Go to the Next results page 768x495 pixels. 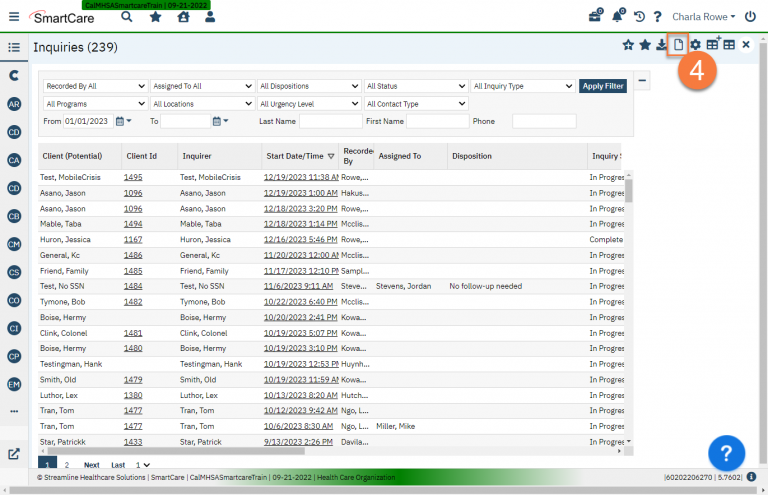pos(91,465)
